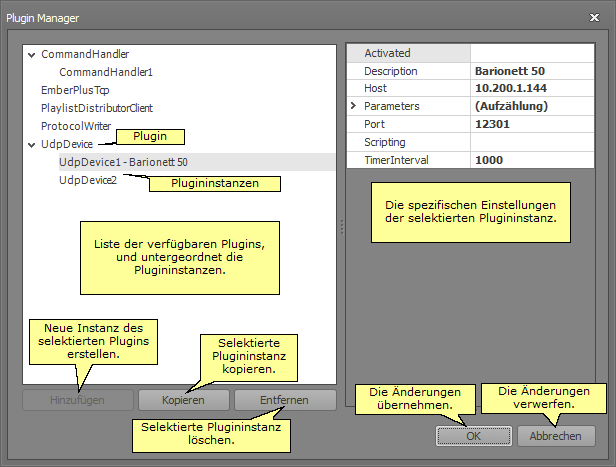Select the Description property label

point(391,71)
